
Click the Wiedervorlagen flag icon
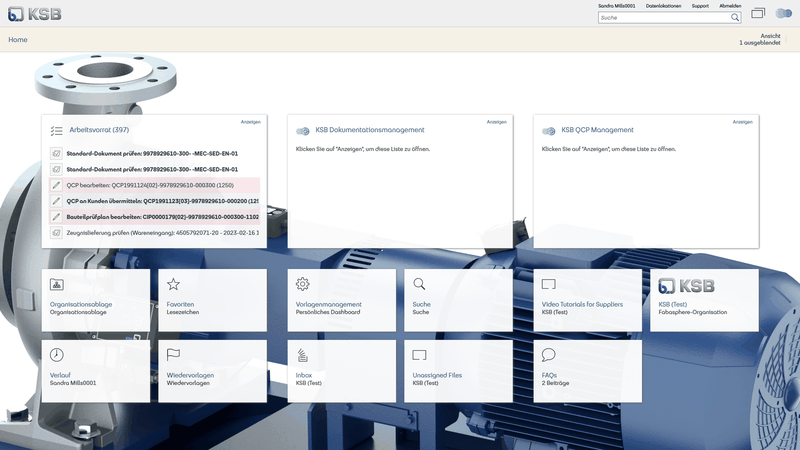point(173,355)
